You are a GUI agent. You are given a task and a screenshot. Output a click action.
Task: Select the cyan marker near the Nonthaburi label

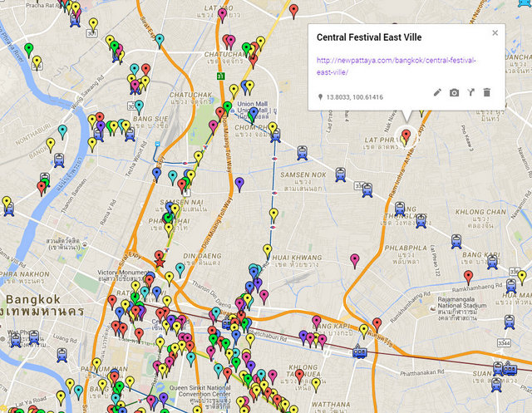[x=62, y=131]
